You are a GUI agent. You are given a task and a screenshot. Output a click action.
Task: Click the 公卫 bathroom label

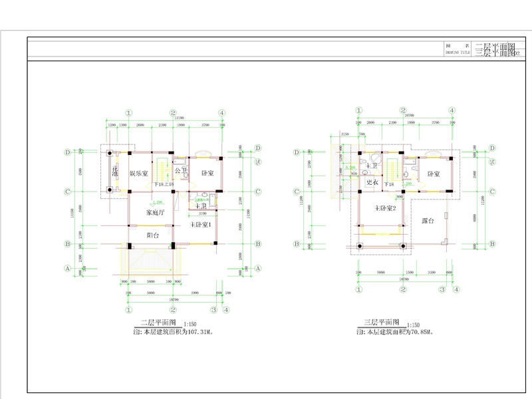[x=180, y=172]
